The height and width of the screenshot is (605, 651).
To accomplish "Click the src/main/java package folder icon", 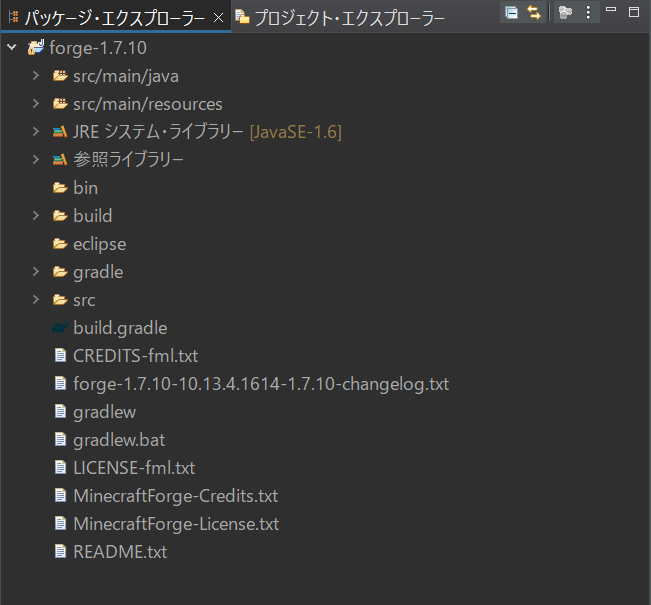I will click(x=60, y=76).
